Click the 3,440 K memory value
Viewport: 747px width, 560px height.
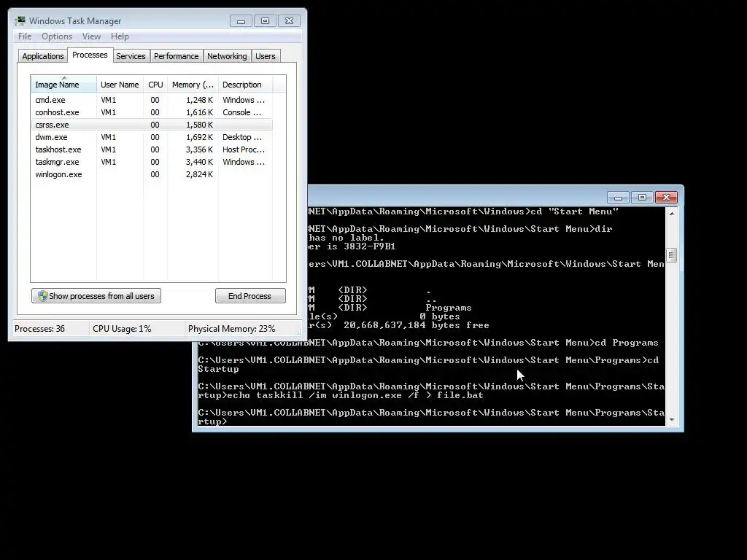point(199,162)
